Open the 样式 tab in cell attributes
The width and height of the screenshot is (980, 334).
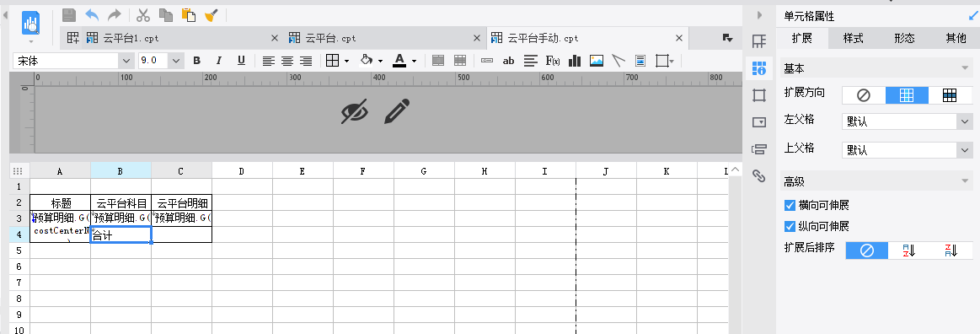(853, 38)
